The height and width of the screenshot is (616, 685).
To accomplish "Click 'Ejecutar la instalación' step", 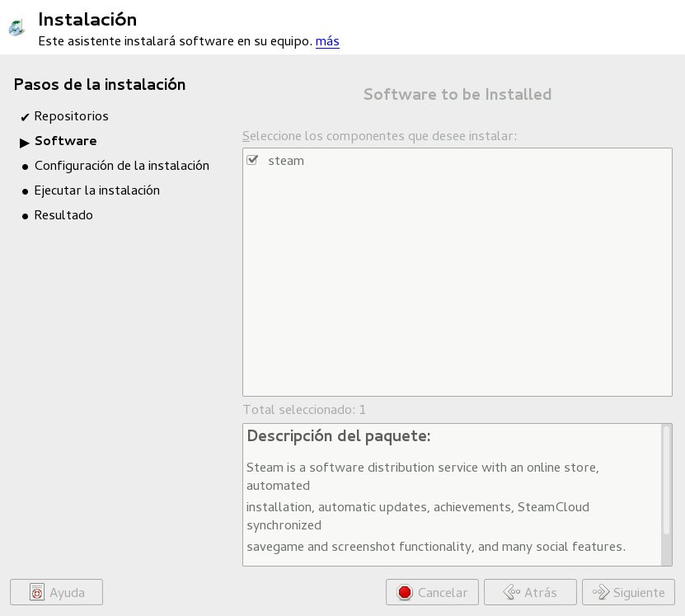I will tap(97, 190).
